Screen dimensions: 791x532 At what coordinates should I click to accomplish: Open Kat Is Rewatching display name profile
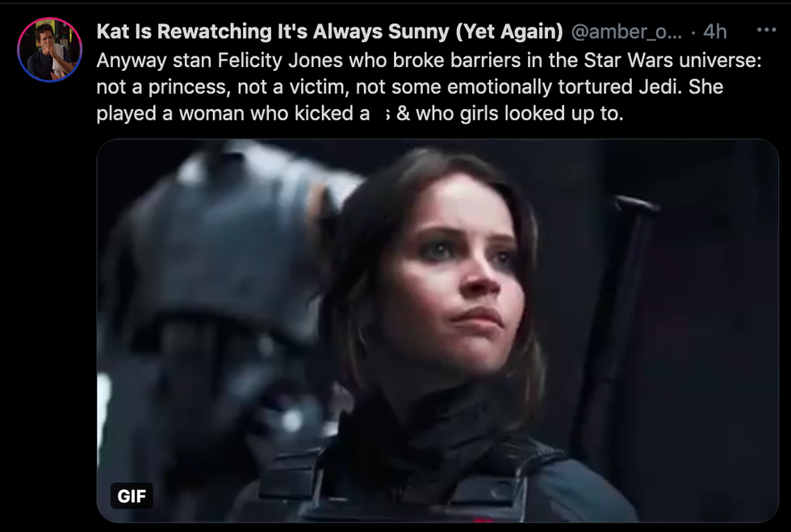(x=329, y=31)
